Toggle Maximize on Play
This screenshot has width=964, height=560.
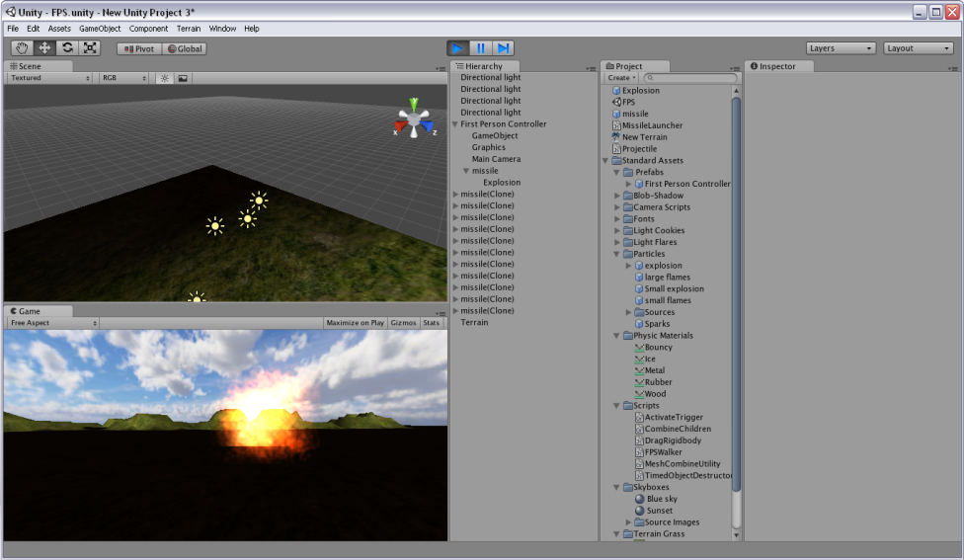click(x=355, y=323)
